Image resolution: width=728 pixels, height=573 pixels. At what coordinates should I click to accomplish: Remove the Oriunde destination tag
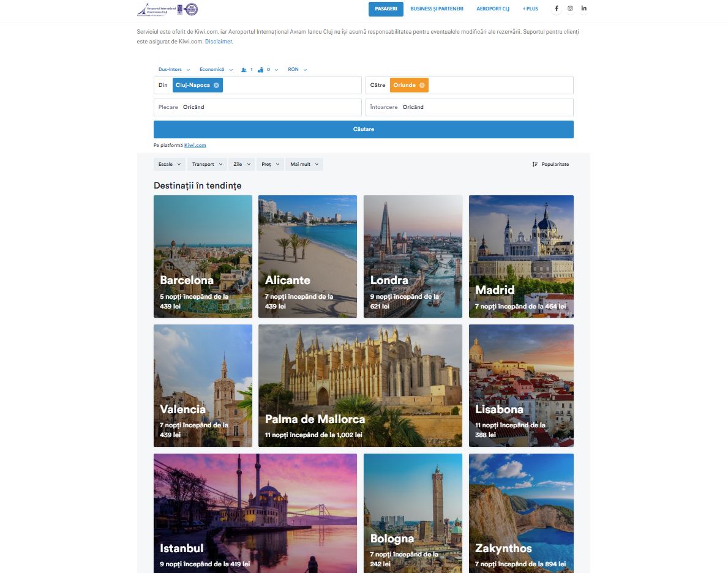tap(422, 86)
